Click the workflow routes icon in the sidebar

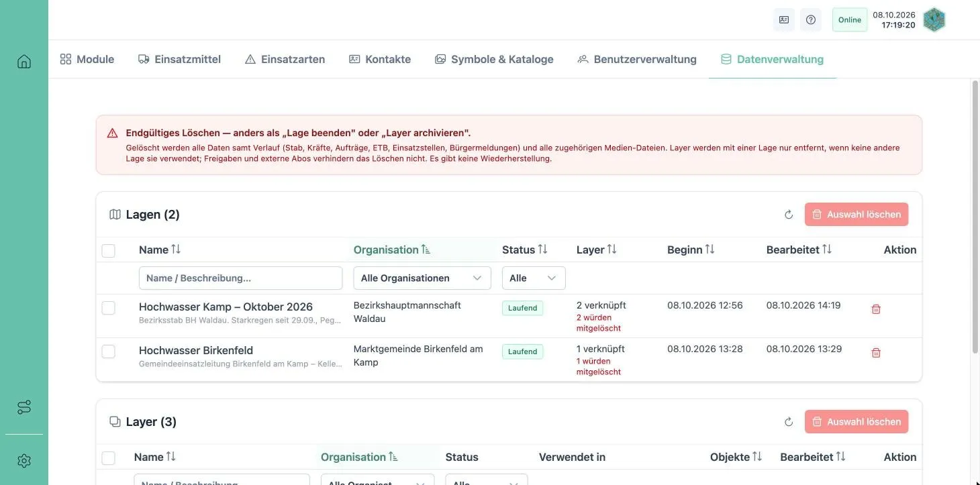tap(24, 407)
